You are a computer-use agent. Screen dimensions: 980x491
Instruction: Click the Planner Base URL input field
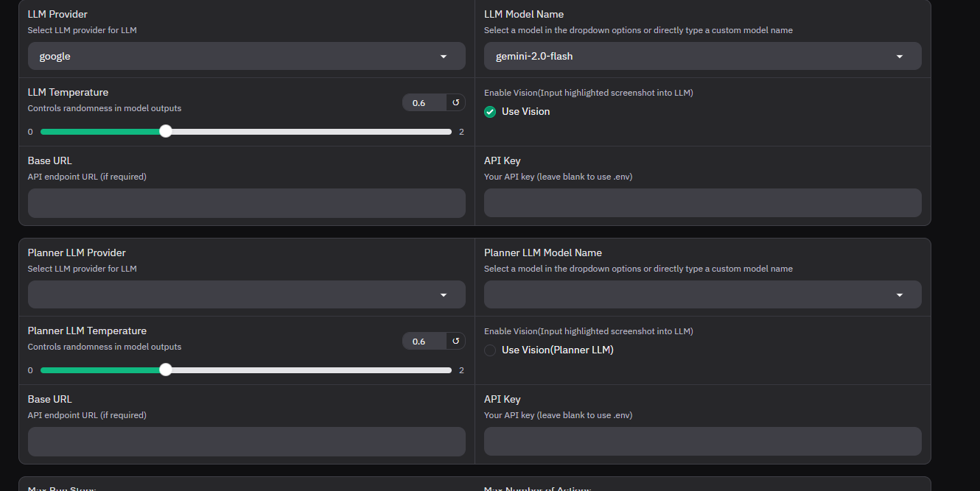click(246, 442)
